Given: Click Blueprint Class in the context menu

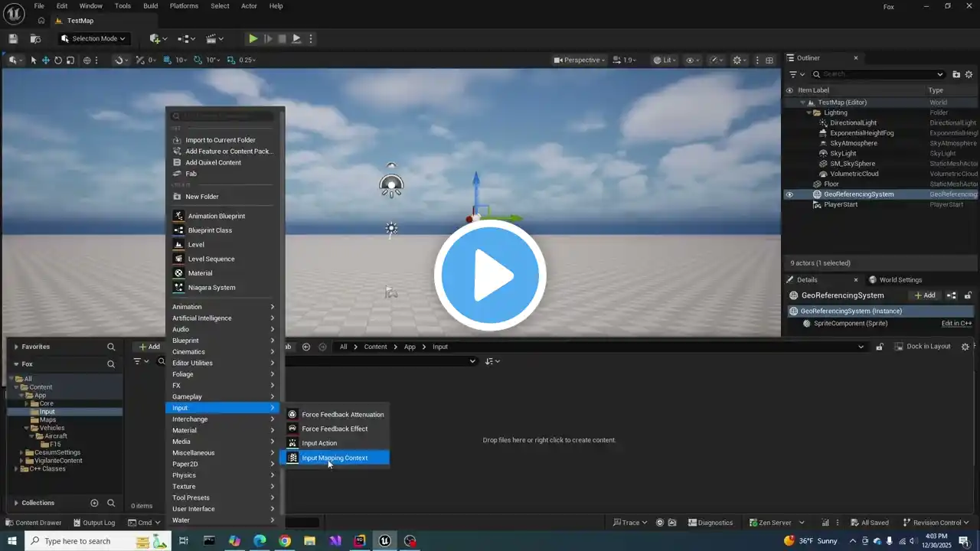Looking at the screenshot, I should click(x=210, y=230).
